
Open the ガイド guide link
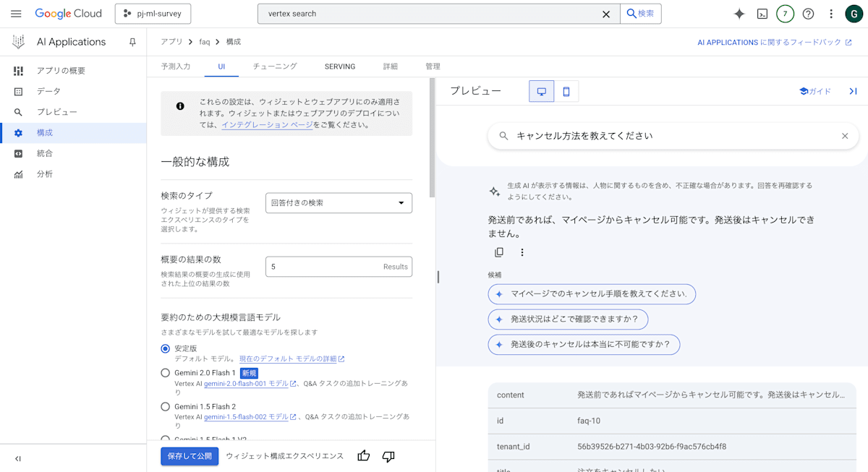tap(815, 91)
